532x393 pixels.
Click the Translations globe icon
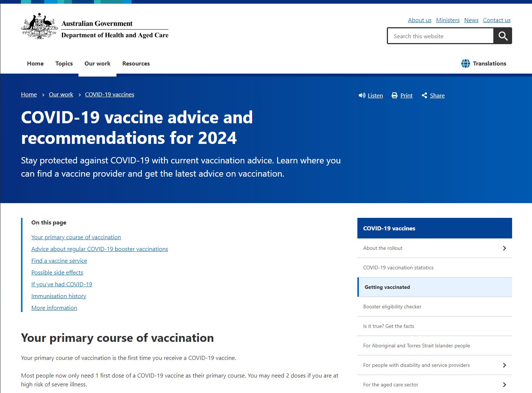tap(465, 63)
